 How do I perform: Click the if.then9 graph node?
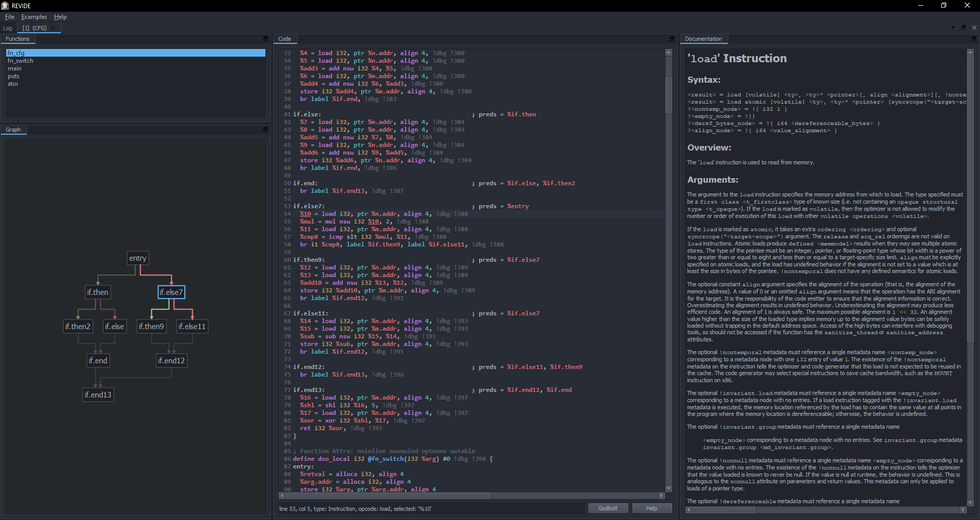coord(152,327)
